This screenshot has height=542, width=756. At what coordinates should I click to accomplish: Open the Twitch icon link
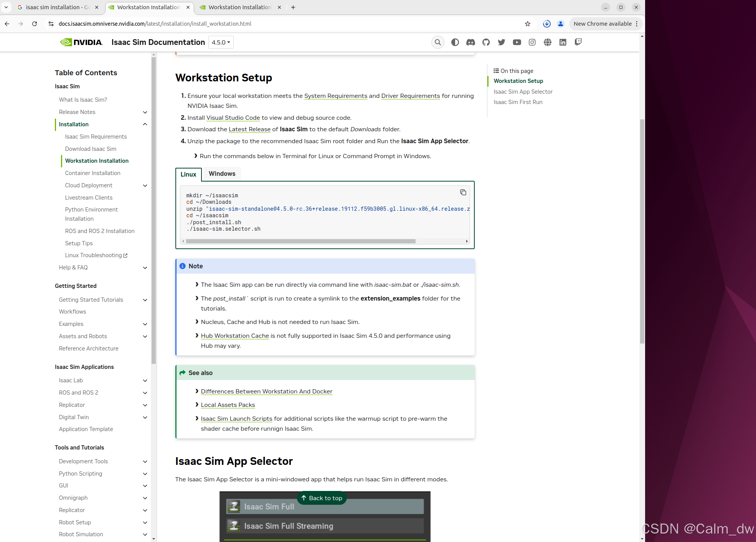(x=578, y=42)
